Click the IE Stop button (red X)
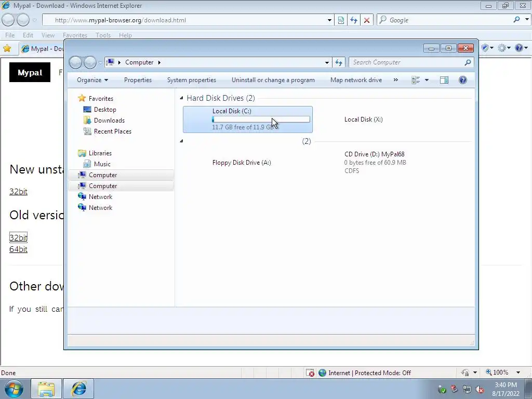 (367, 20)
